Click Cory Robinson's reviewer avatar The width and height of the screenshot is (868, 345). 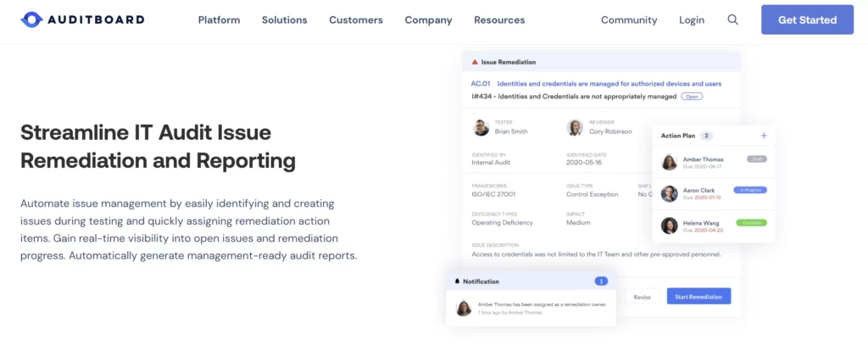point(576,127)
